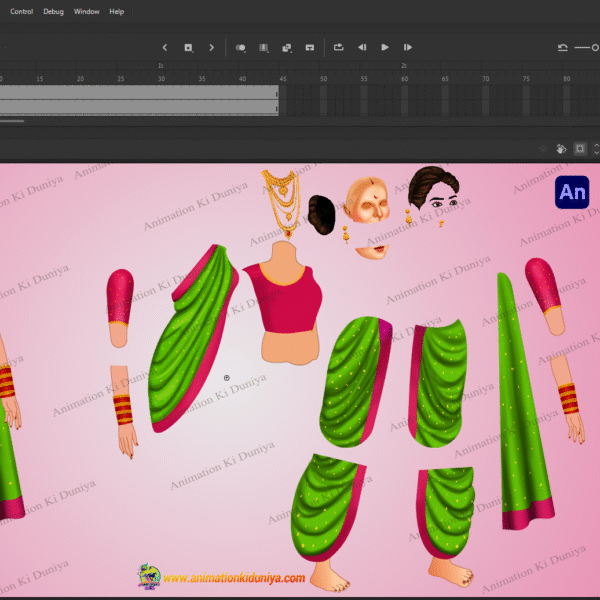The image size is (600, 600).
Task: Select the top layer's frame span
Action: point(139,93)
